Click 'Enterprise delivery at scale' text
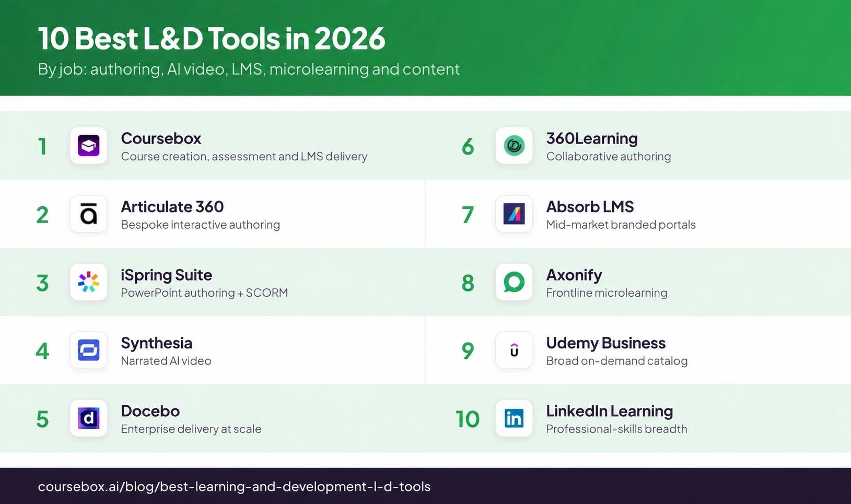Image resolution: width=851 pixels, height=504 pixels. (x=191, y=429)
